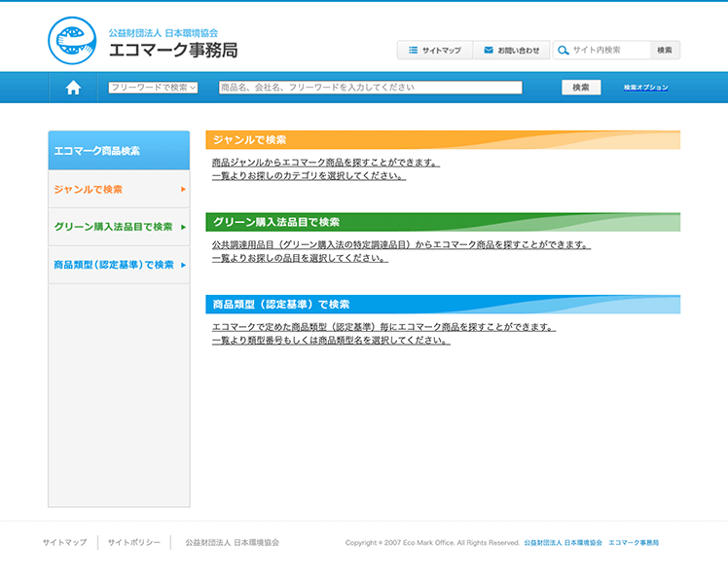
Task: Click the magnifier icon in site search
Action: 563,50
